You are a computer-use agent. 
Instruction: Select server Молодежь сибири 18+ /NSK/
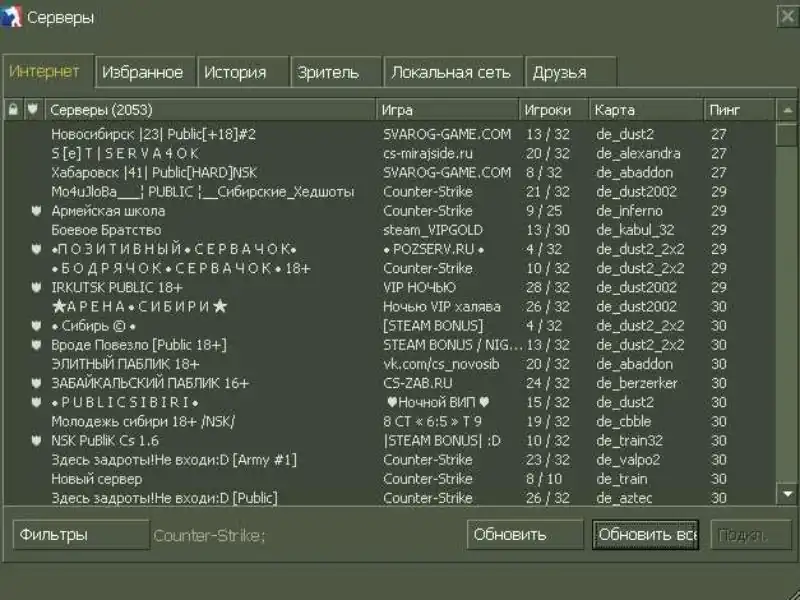tap(390, 421)
